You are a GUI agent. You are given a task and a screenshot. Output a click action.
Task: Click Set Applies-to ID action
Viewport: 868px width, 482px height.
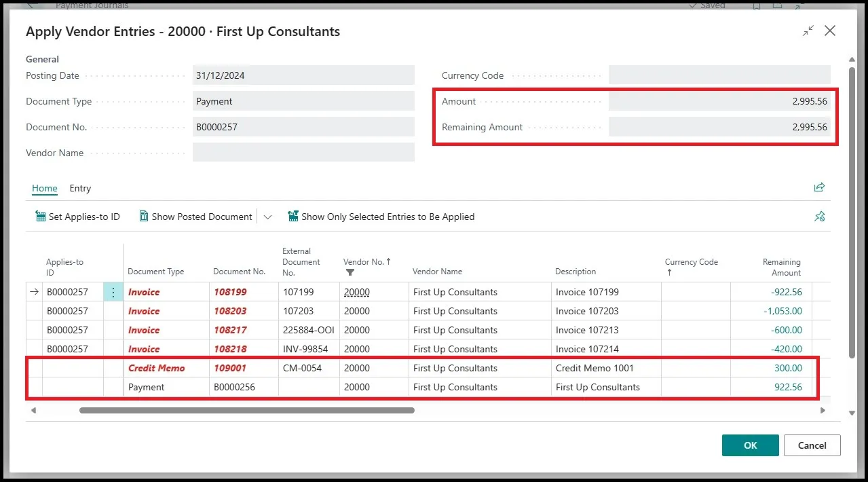(77, 217)
